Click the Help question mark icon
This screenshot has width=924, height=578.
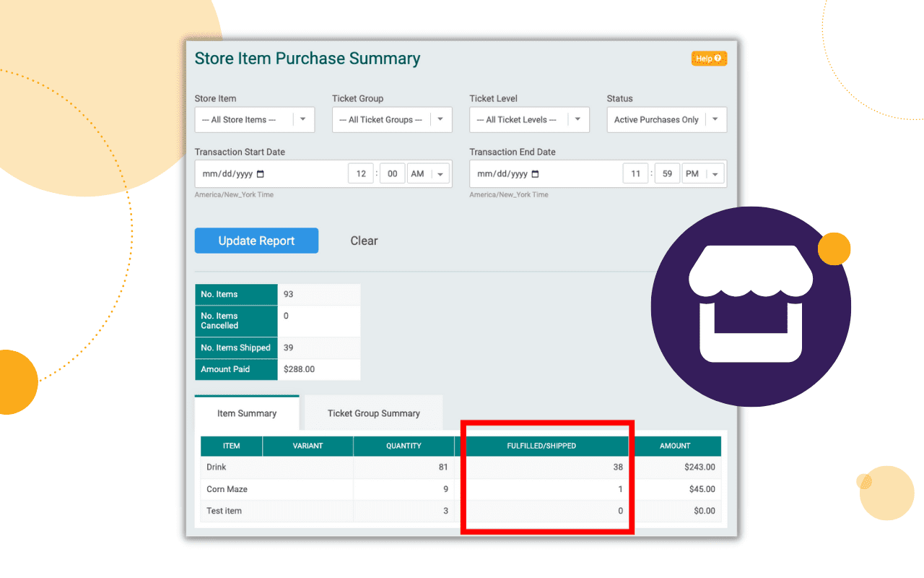(718, 59)
